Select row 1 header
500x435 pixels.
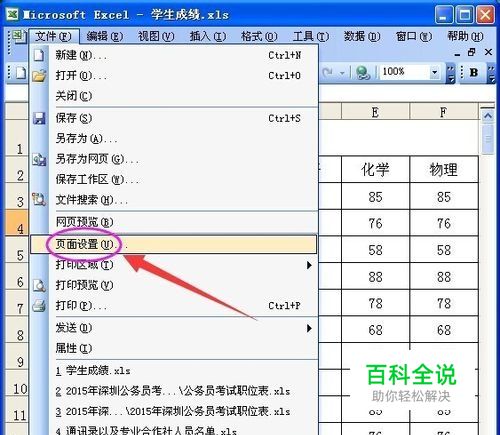[x=17, y=138]
